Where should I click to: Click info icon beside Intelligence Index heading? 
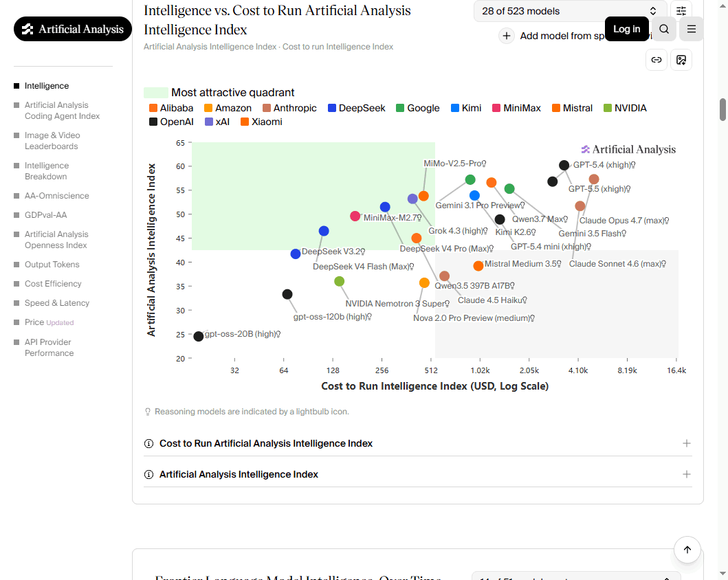pyautogui.click(x=148, y=475)
